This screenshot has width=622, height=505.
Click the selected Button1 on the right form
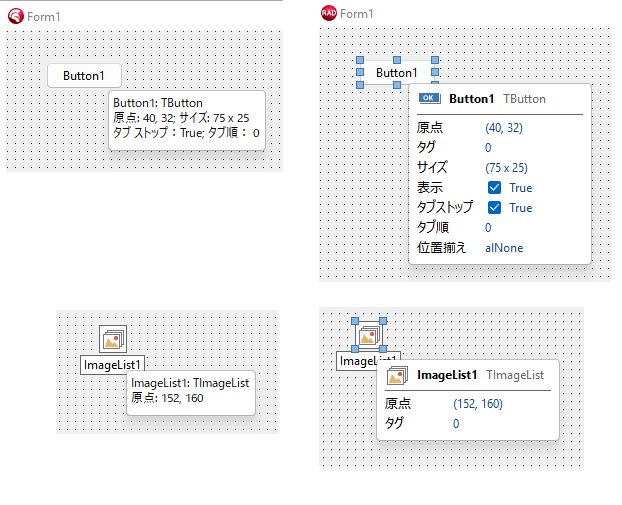pyautogui.click(x=397, y=72)
